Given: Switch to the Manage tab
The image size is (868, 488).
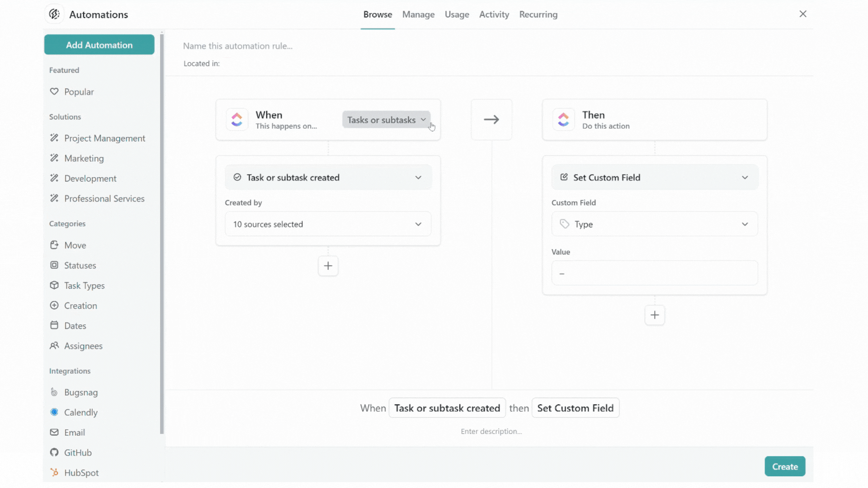Looking at the screenshot, I should tap(418, 14).
